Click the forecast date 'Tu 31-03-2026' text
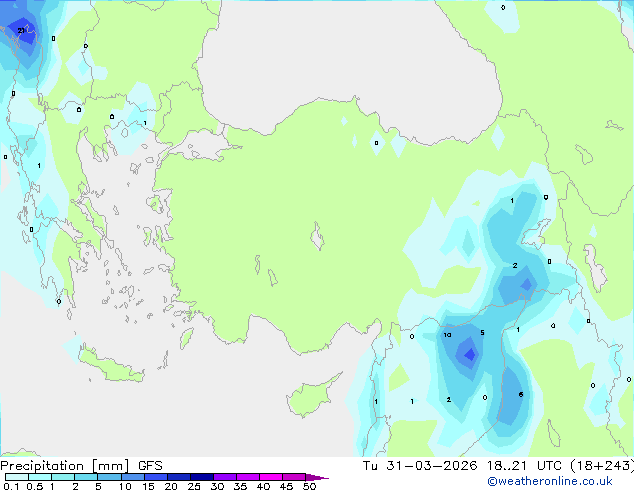Screen dimensions: 634x490 (420, 466)
